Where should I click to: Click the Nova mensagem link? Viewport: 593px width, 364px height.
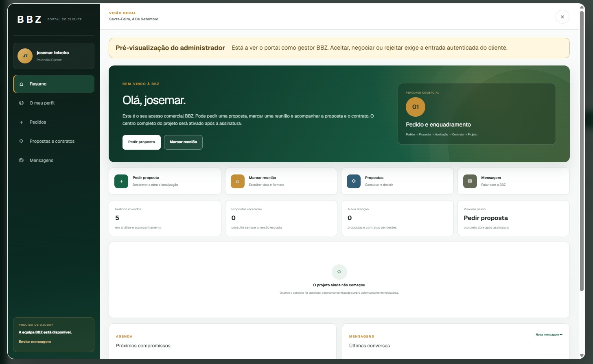[549, 335]
